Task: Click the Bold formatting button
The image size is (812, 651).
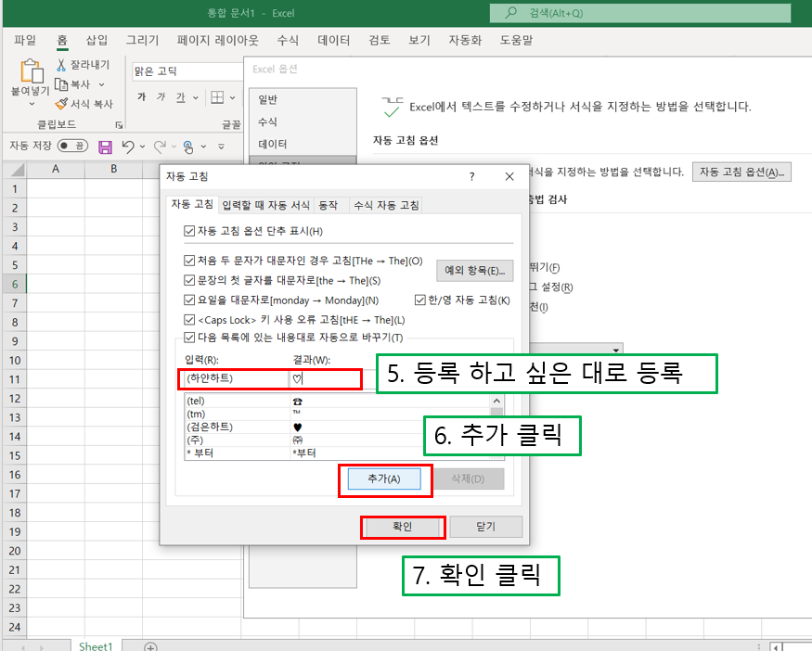Action: click(x=141, y=96)
